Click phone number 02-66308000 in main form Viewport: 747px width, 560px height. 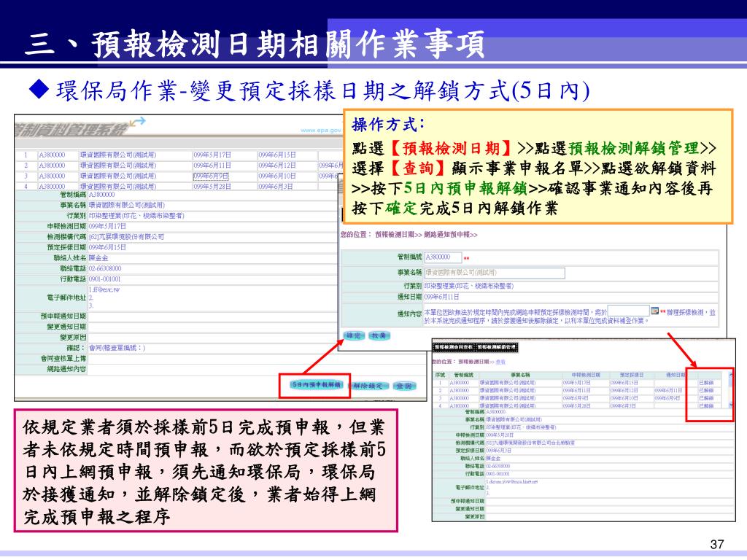click(105, 268)
